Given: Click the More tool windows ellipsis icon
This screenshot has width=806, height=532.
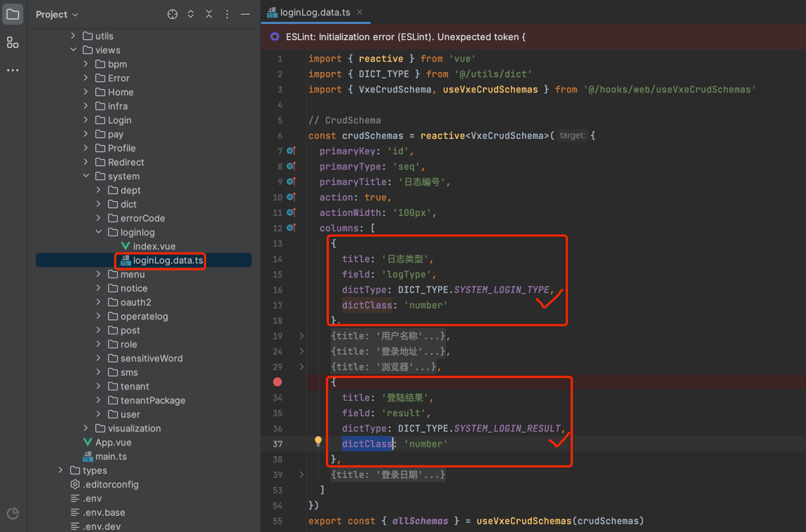Looking at the screenshot, I should click(13, 70).
